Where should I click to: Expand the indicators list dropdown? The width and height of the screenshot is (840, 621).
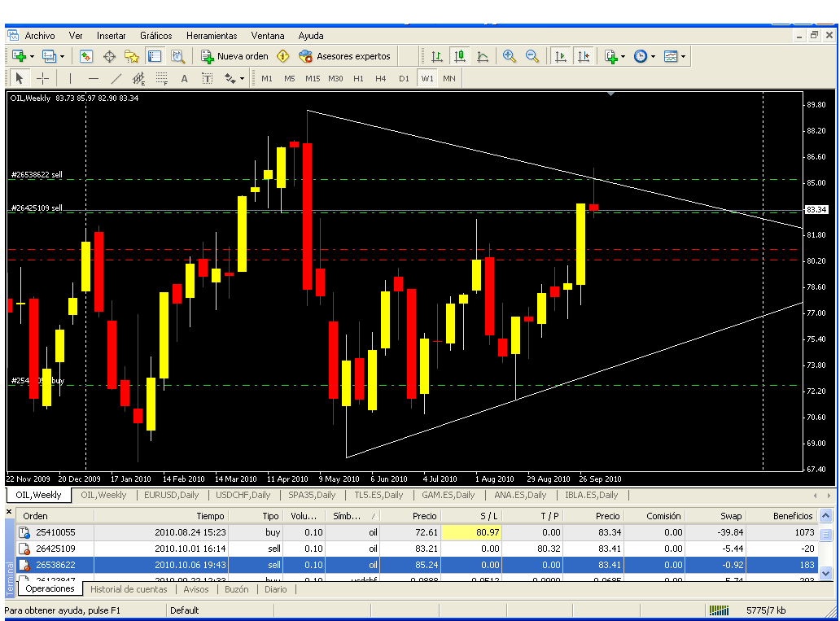click(x=623, y=57)
